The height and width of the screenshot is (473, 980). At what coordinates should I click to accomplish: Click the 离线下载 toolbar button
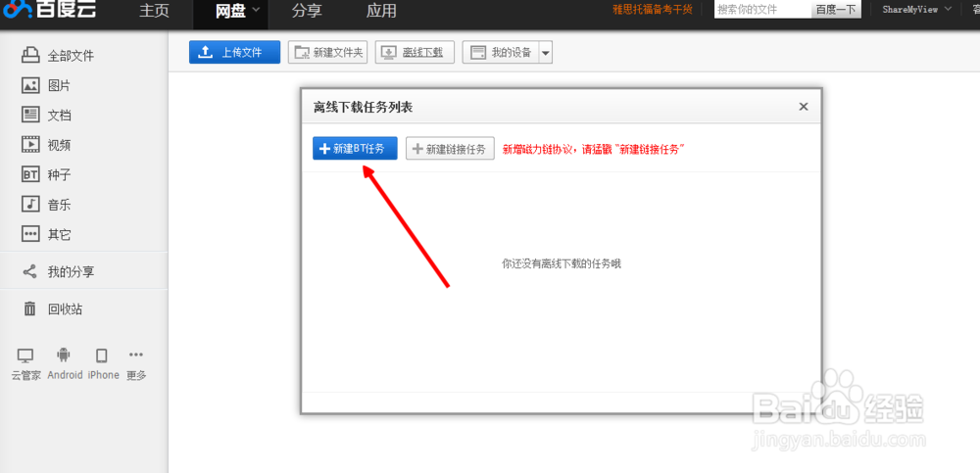(415, 53)
